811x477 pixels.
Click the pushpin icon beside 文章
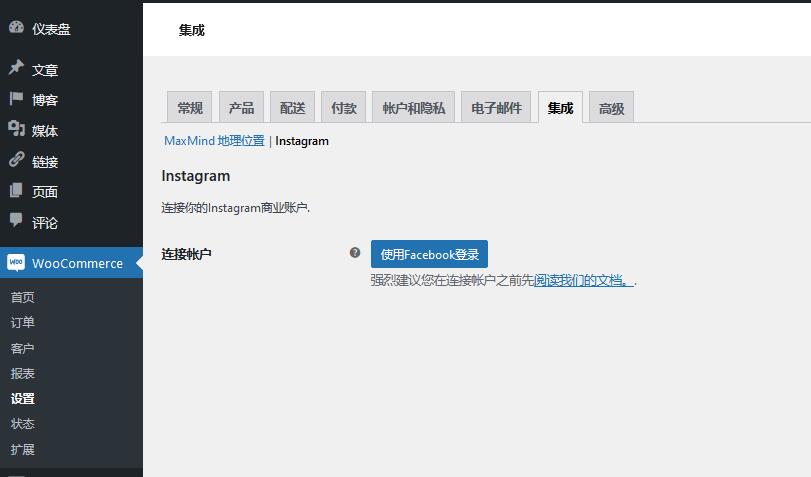pos(17,67)
